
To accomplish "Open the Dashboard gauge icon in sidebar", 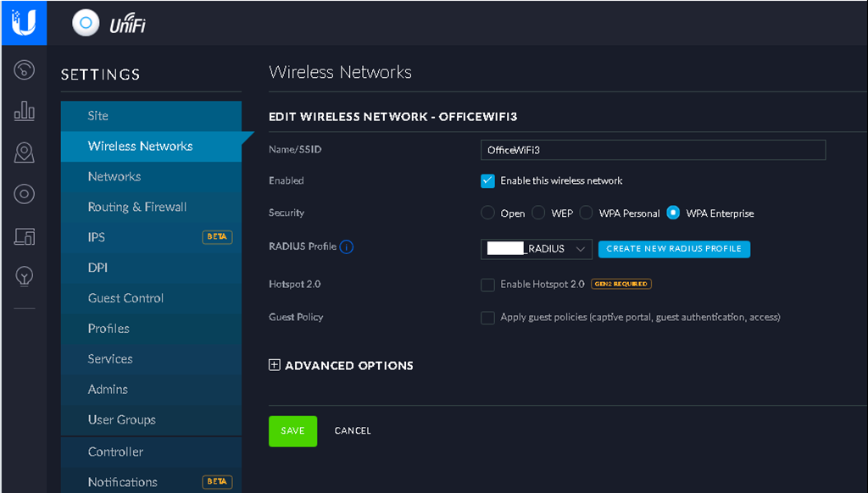I will pos(24,70).
